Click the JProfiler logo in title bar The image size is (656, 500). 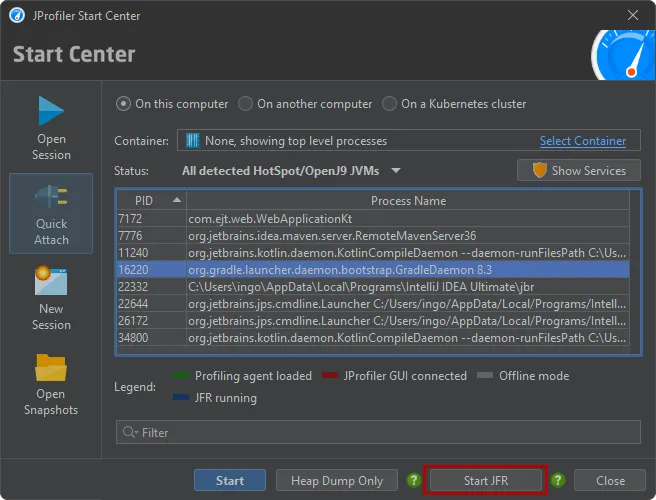[17, 15]
